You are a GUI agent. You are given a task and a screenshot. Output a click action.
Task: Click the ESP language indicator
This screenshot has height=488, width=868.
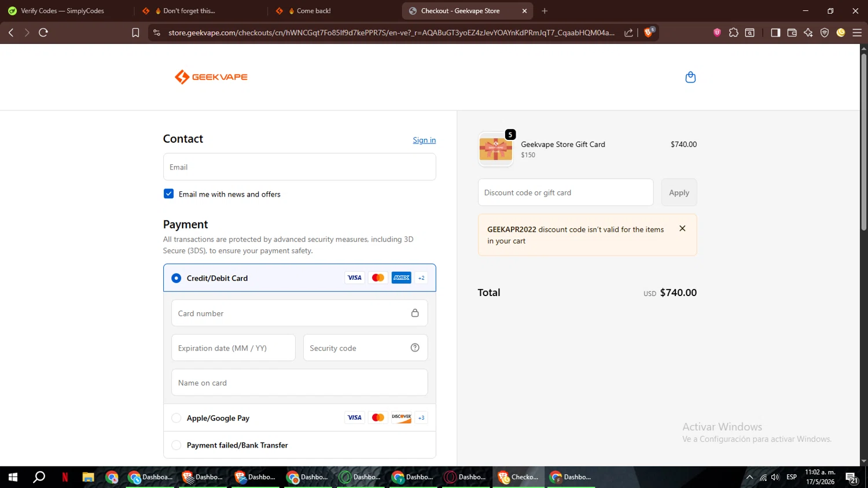tap(792, 477)
